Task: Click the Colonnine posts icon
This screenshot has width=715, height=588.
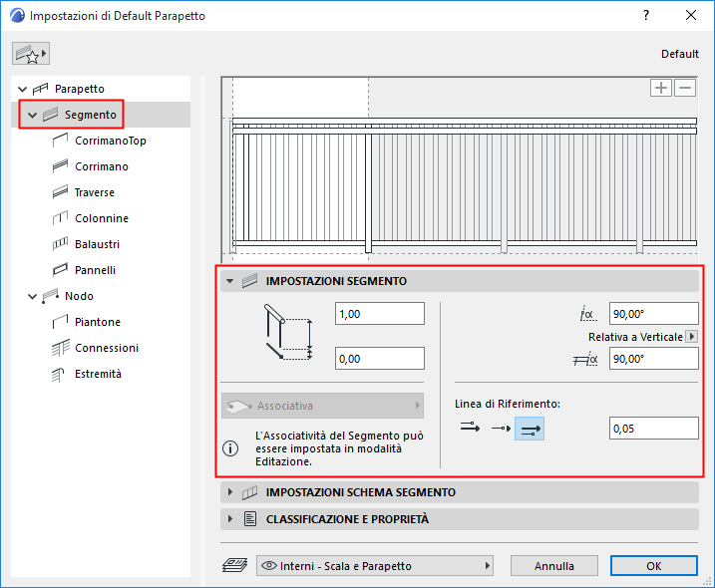Action: 60,218
